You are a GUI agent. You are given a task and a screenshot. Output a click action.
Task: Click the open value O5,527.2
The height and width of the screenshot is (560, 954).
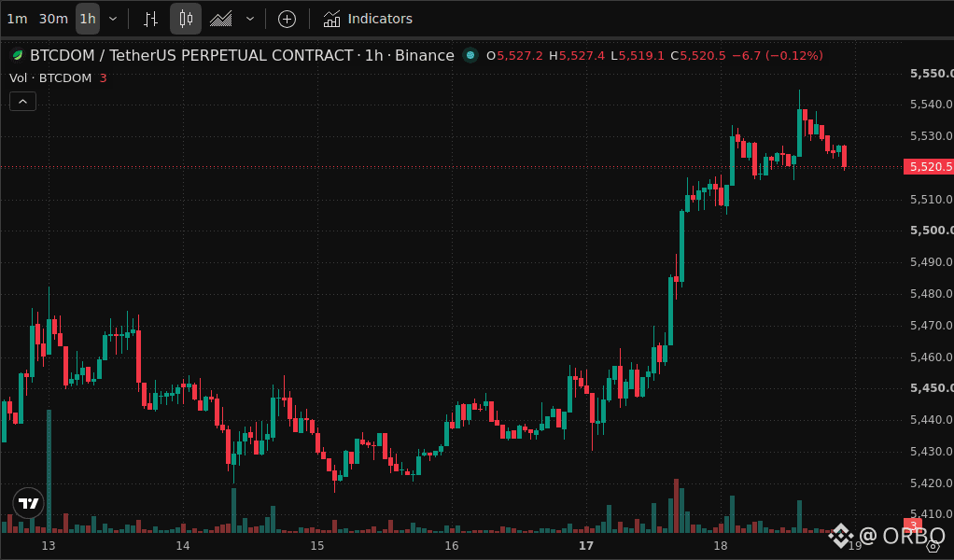click(514, 55)
